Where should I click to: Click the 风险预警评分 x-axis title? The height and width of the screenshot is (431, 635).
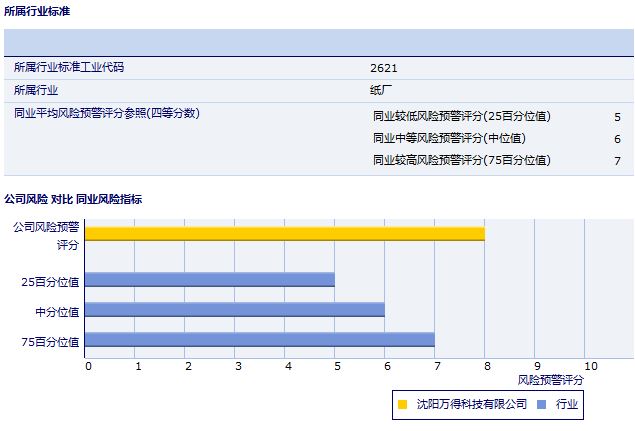tap(551, 380)
